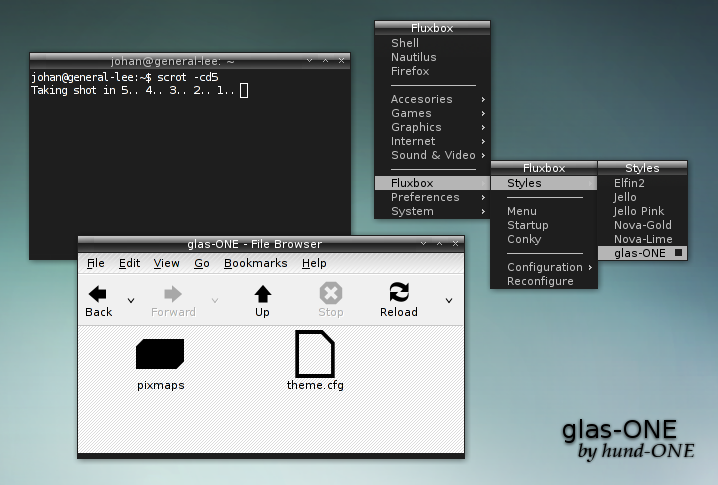718x485 pixels.
Task: Apply the Nova-Lime style
Action: coord(642,239)
